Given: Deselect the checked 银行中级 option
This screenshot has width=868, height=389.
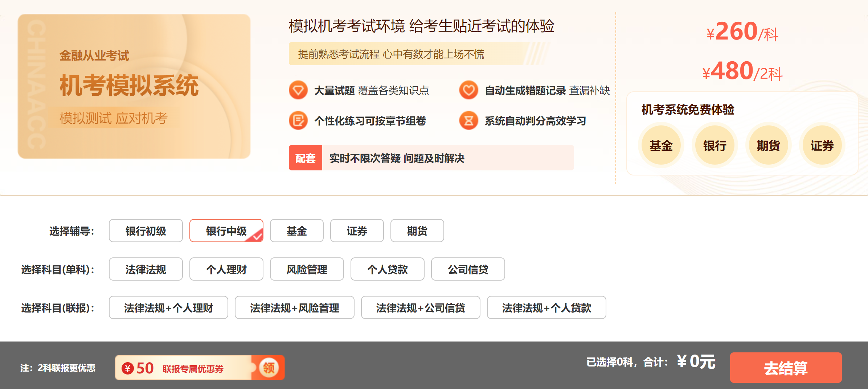Looking at the screenshot, I should (226, 231).
